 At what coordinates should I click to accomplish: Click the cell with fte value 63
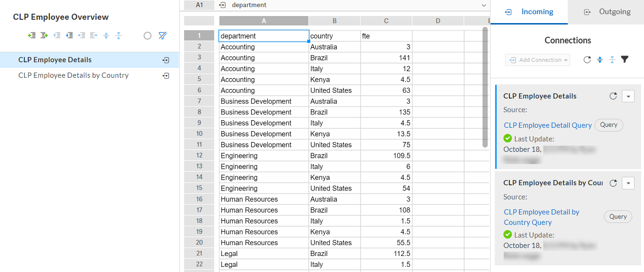pos(386,90)
